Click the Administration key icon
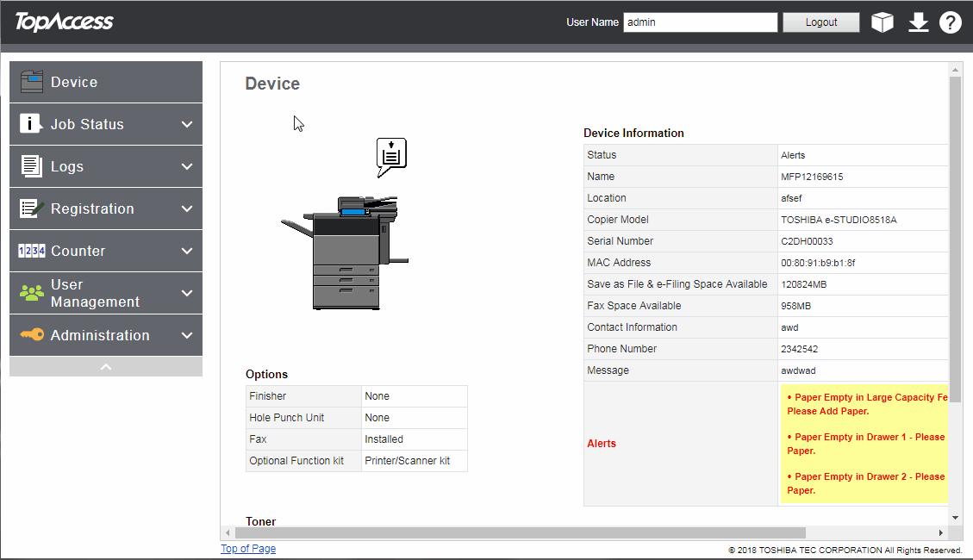 click(x=31, y=335)
